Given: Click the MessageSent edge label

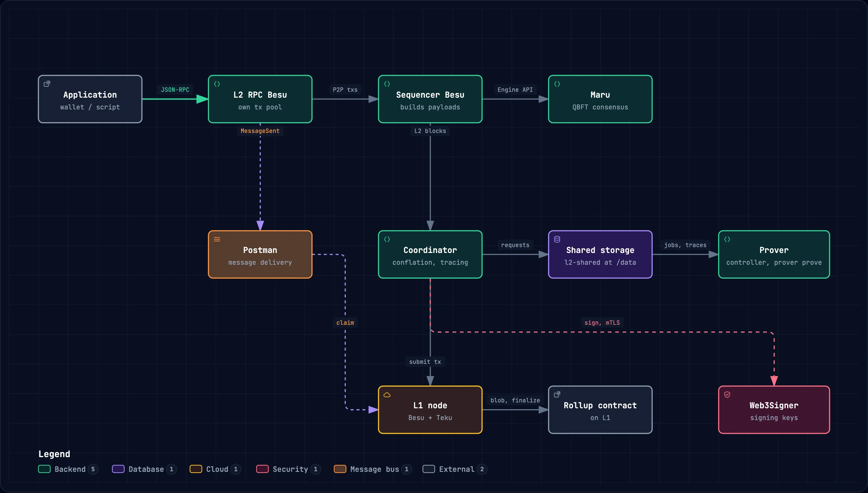Looking at the screenshot, I should pos(260,131).
